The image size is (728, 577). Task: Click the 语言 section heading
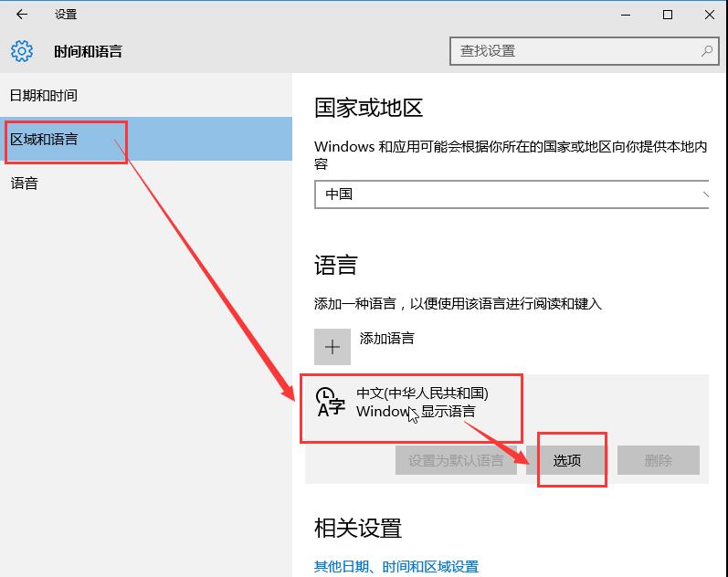pos(335,265)
